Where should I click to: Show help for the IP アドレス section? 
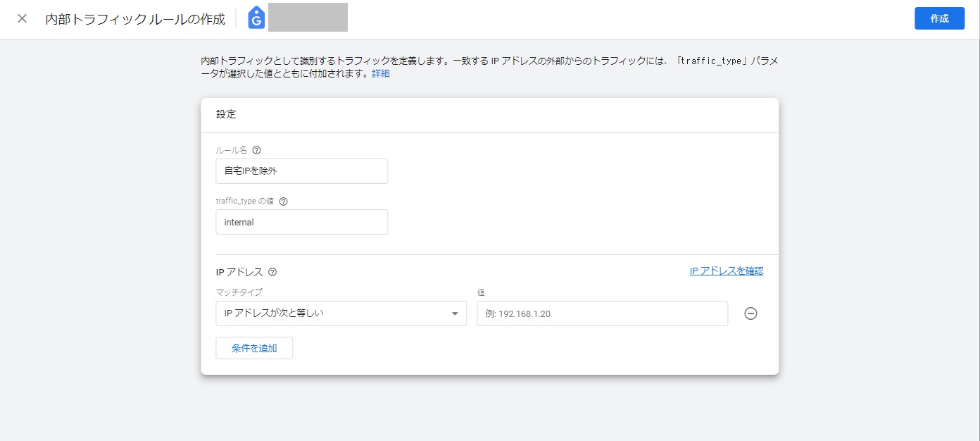272,272
